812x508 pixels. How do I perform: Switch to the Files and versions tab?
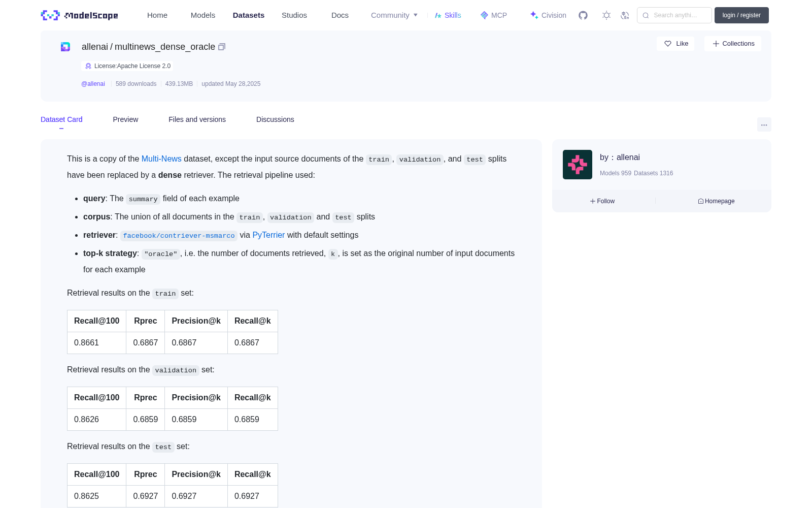tap(197, 119)
